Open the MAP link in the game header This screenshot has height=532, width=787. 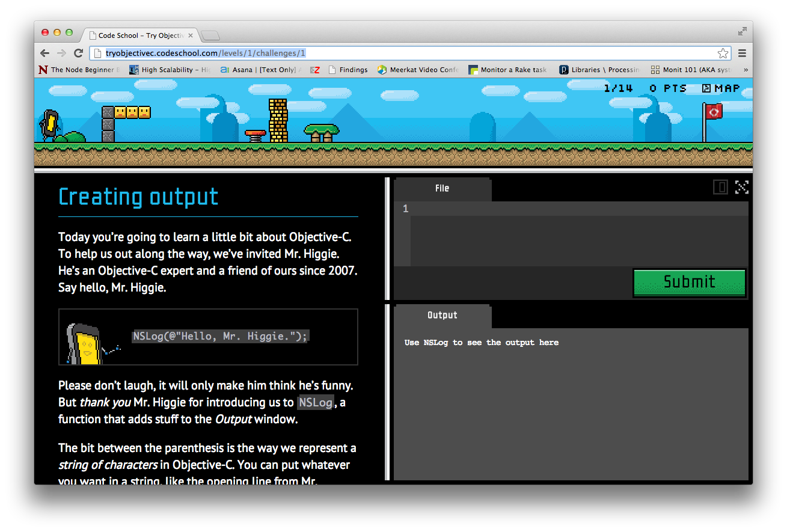721,88
